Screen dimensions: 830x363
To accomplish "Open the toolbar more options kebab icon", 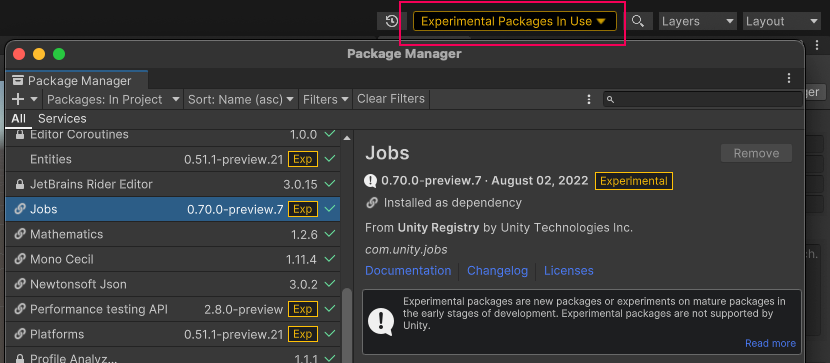I will pyautogui.click(x=589, y=99).
